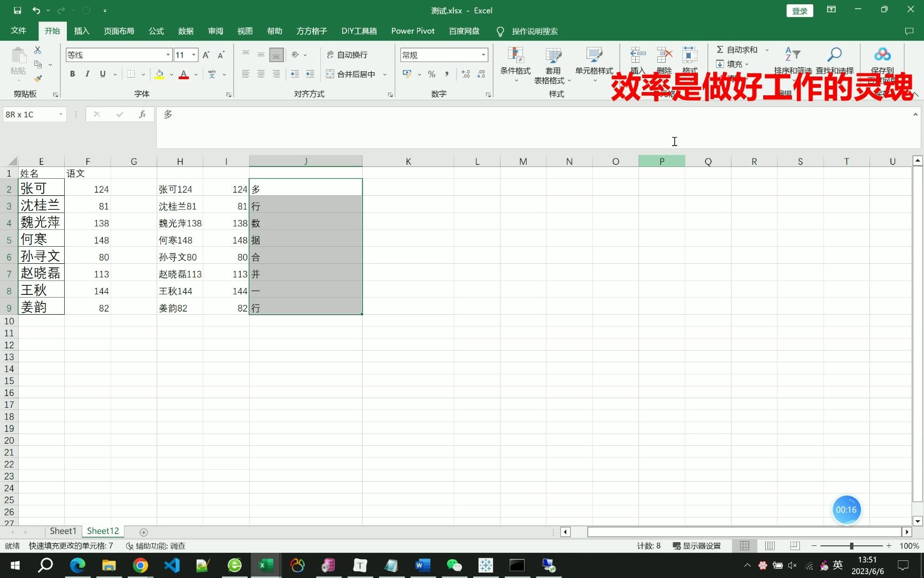Click the Format Painter brush icon
The height and width of the screenshot is (578, 924).
(x=37, y=78)
